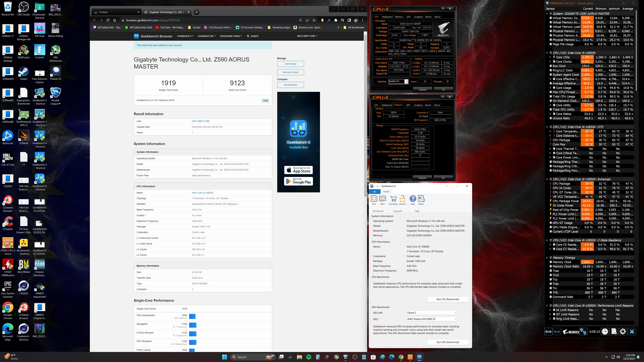Viewport: 644px width, 362px height.
Task: Collapse the Geekbench 6 ribbon chevron
Action: coord(470,192)
